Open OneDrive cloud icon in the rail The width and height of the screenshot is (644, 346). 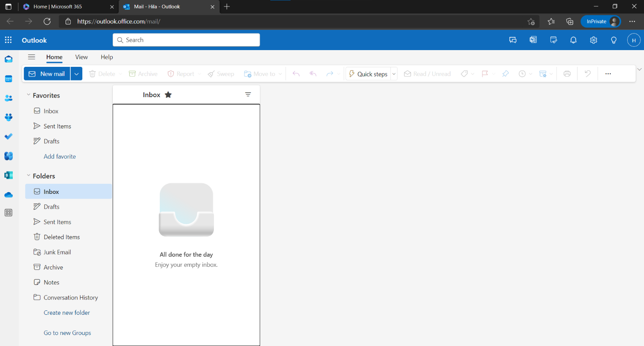click(8, 194)
